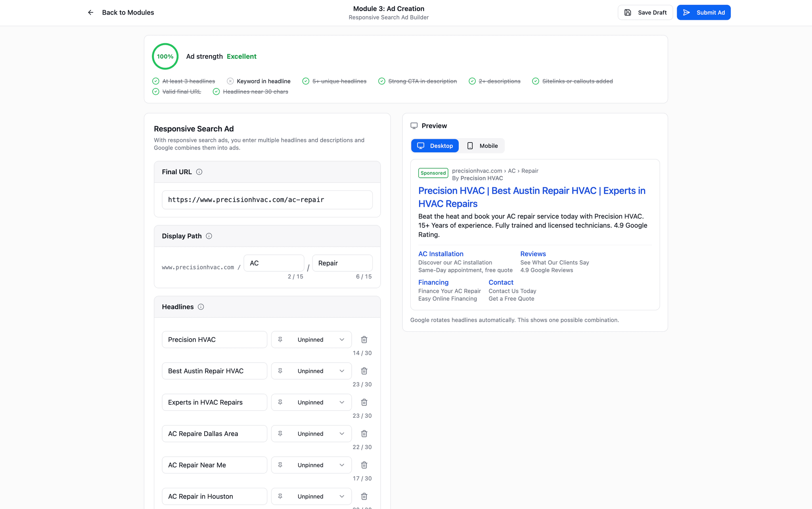The width and height of the screenshot is (812, 509).
Task: Click pin icon for Experts in HVAC Repairs
Action: click(x=280, y=402)
